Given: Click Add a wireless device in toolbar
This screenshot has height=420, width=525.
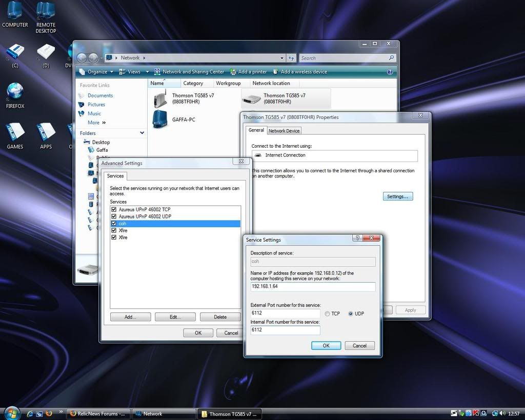Looking at the screenshot, I should (300, 72).
